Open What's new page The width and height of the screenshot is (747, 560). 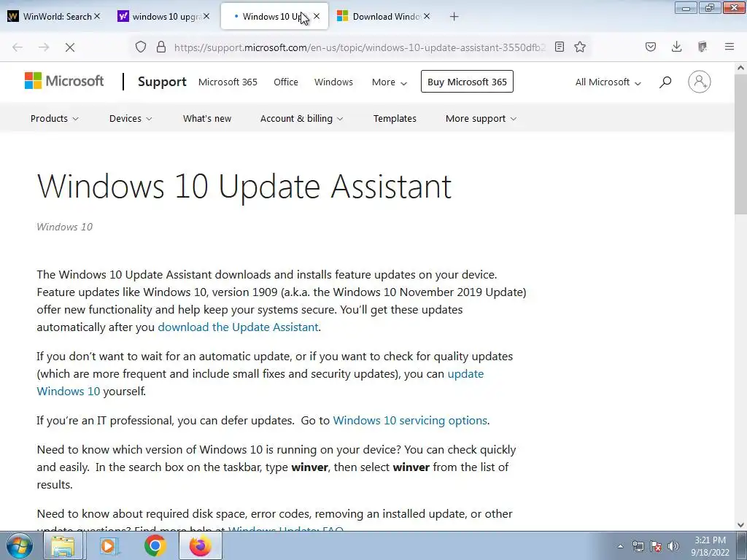[207, 119]
